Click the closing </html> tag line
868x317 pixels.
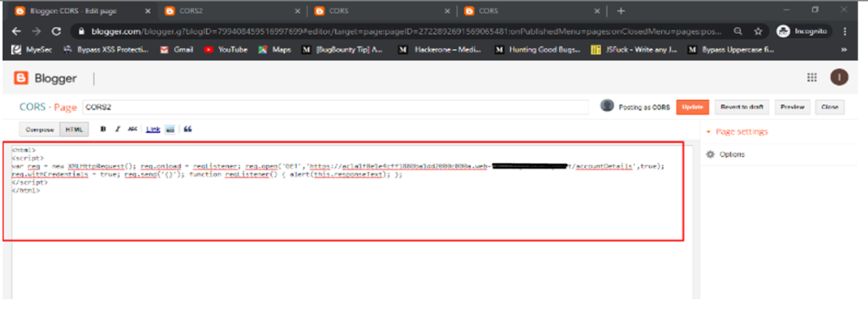25,191
